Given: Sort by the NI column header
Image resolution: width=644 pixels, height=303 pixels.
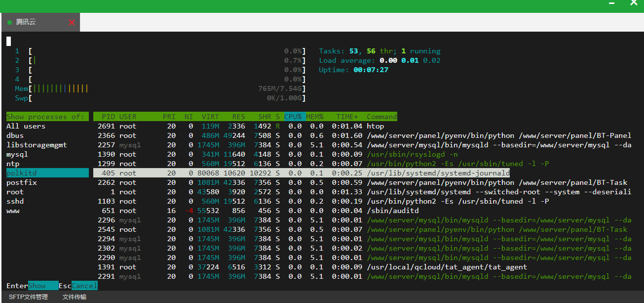Looking at the screenshot, I should [x=189, y=117].
